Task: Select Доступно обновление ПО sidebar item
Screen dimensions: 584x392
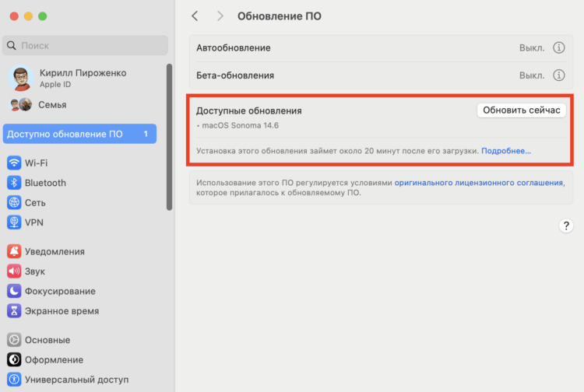Action: click(79, 134)
